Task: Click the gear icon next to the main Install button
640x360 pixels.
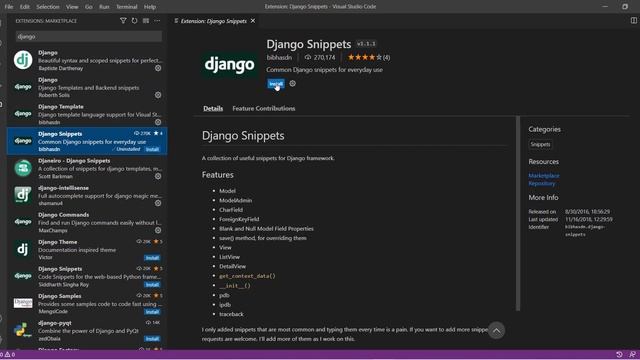Action: 293,84
